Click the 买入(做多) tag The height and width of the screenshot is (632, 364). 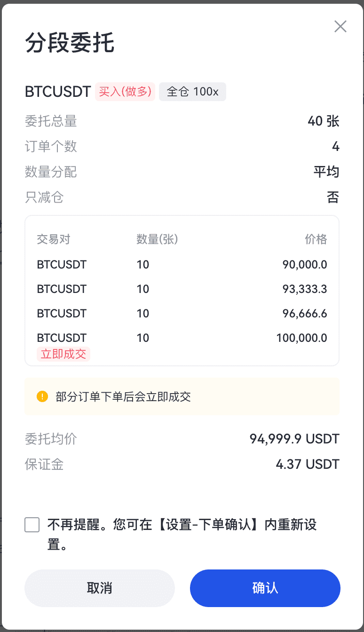click(x=125, y=92)
